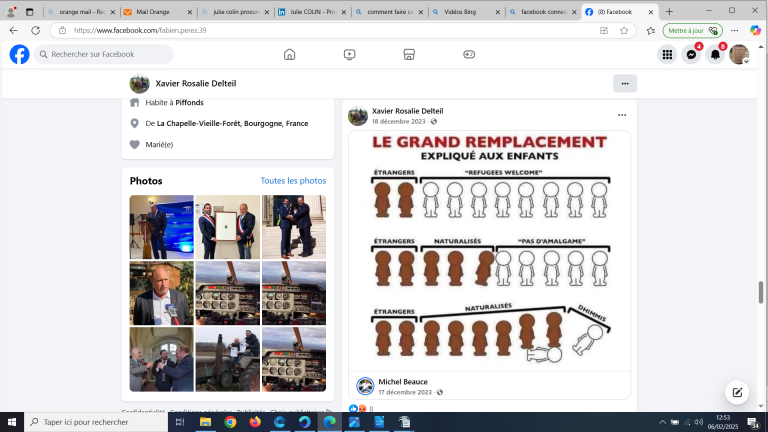Switch to the Mail Orange tab
The width and height of the screenshot is (768, 432).
click(152, 12)
